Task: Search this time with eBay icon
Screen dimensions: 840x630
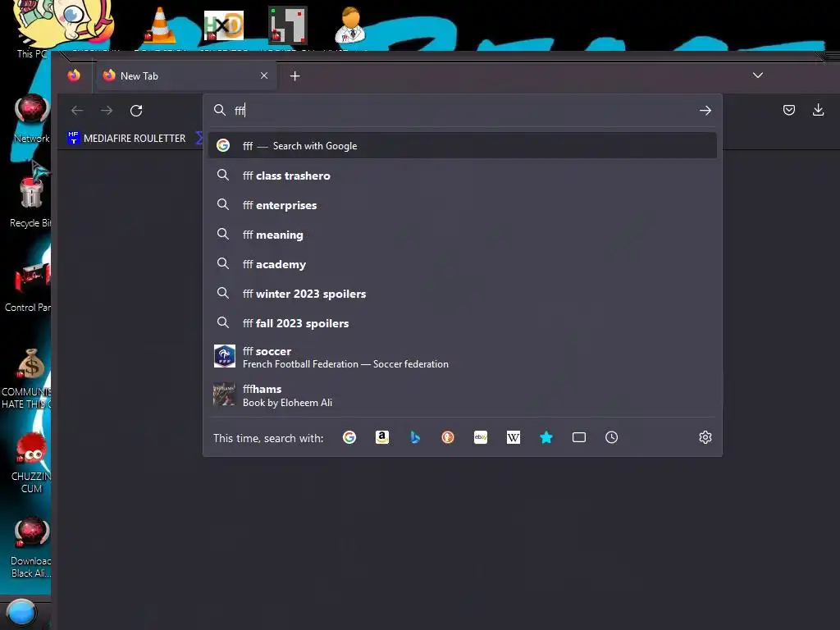Action: (x=481, y=438)
